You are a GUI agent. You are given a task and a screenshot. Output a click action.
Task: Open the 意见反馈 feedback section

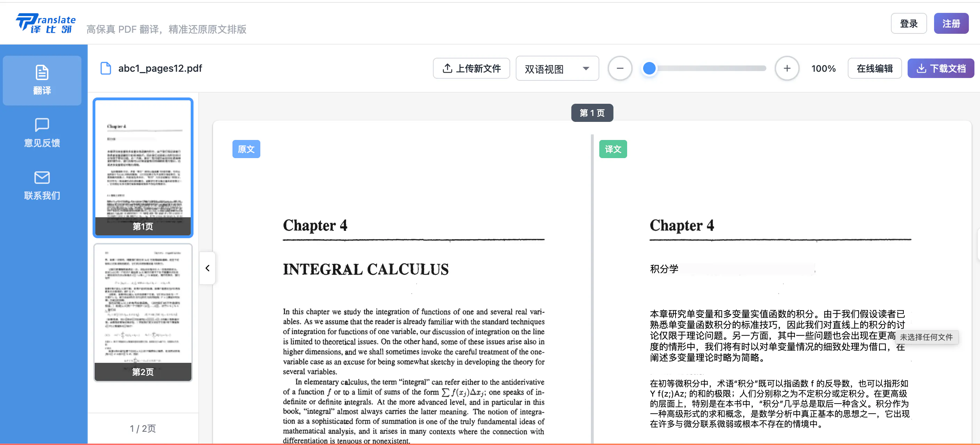pos(42,133)
